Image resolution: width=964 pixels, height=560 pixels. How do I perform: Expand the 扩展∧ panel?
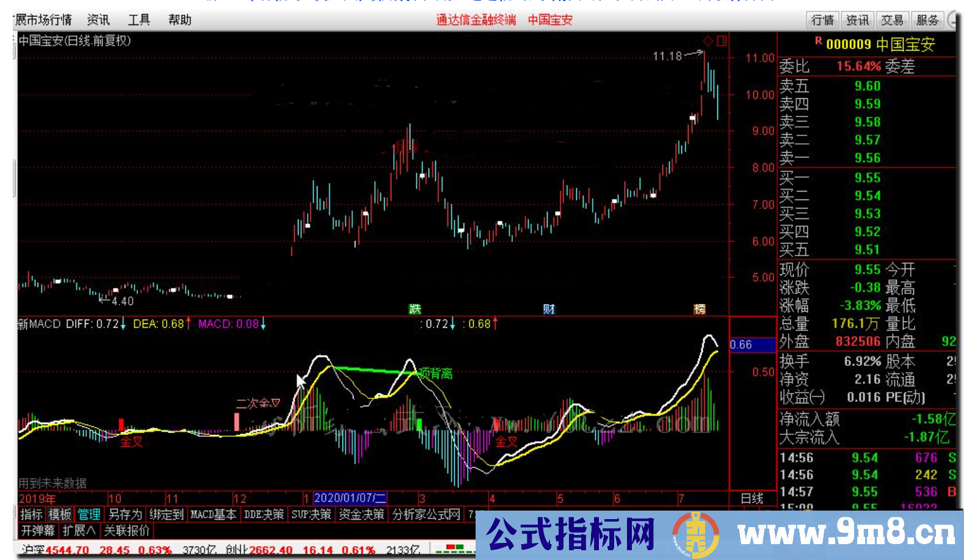[x=79, y=530]
